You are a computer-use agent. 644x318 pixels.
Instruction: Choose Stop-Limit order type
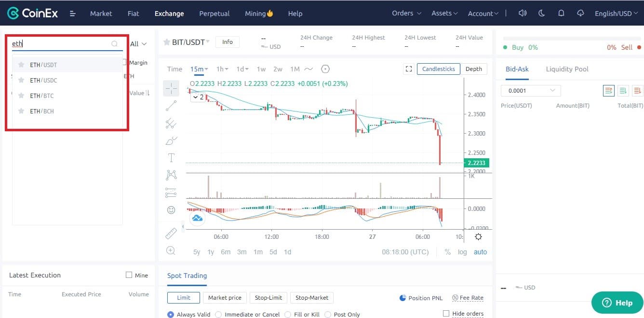tap(269, 298)
